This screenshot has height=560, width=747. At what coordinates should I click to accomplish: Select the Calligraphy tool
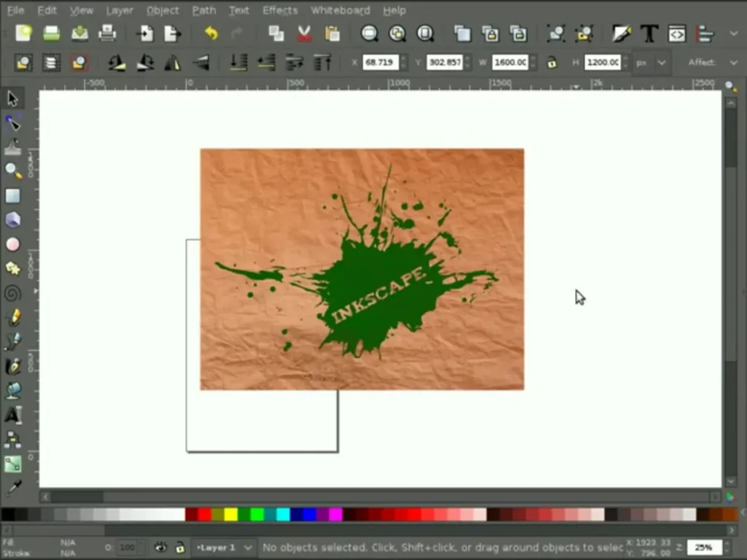pos(12,366)
